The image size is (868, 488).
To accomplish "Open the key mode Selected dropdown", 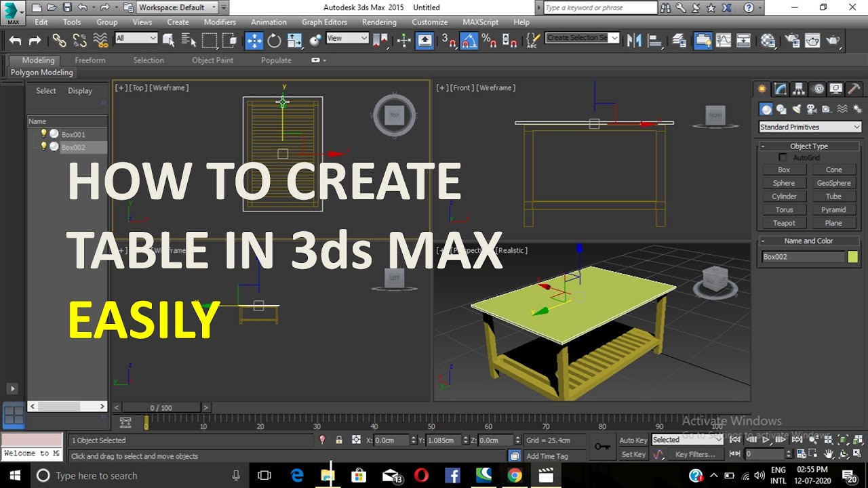I will 687,440.
